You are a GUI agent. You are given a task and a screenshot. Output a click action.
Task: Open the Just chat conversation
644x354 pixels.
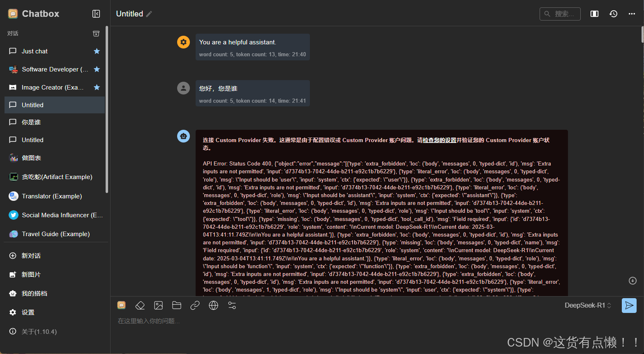(x=55, y=51)
